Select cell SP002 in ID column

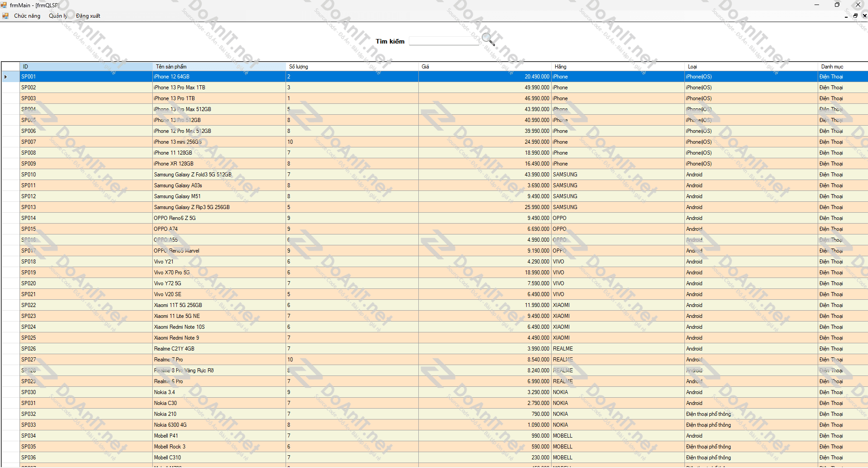click(x=86, y=88)
